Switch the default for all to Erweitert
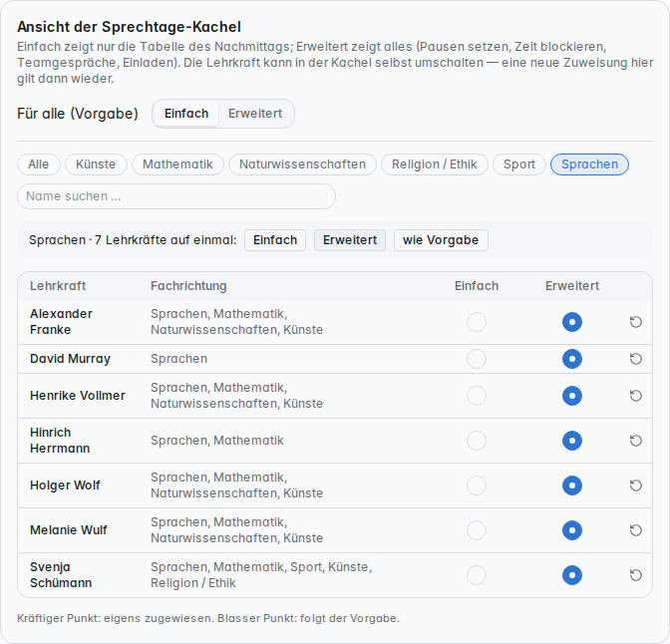The width and height of the screenshot is (670, 644). coord(255,114)
